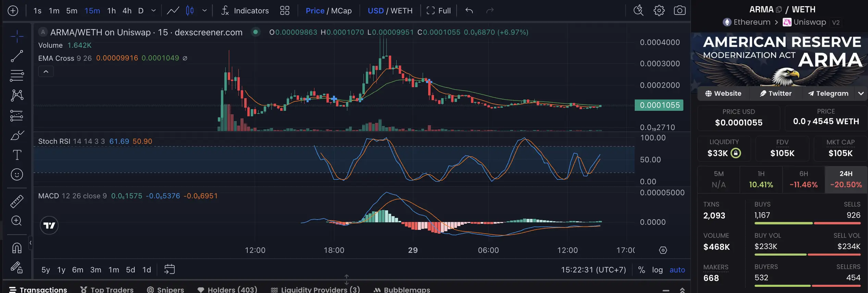Open timezone 15:22:31 (UTC+7) menu
Screen dimensions: 868x293
pos(593,270)
